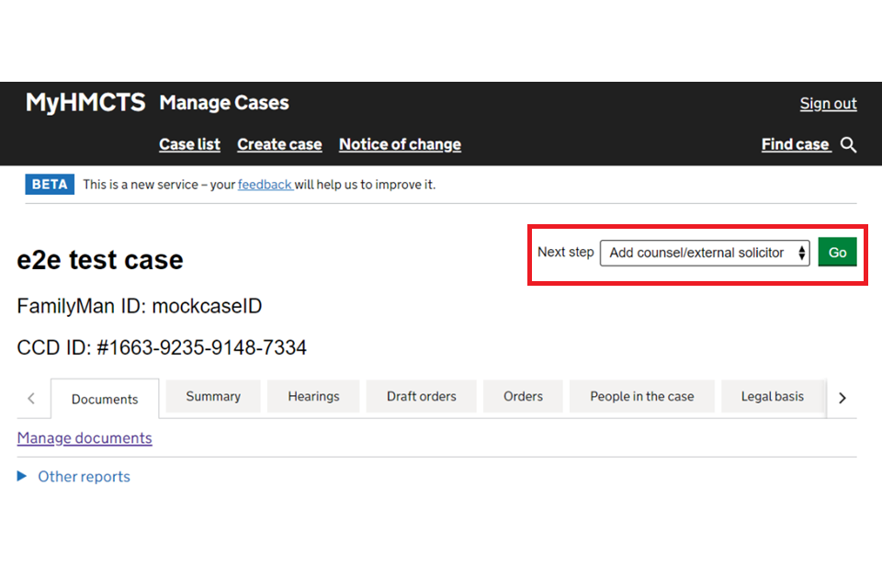
Task: Click the MyHMCTS logo
Action: 85,103
